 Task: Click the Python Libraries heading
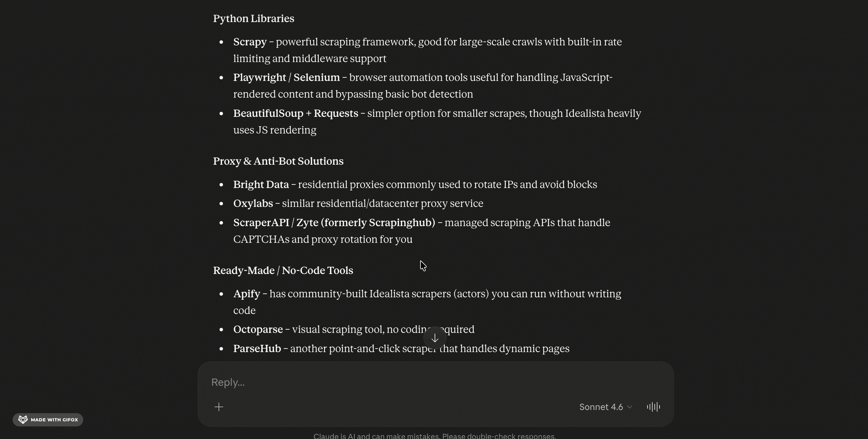click(254, 19)
